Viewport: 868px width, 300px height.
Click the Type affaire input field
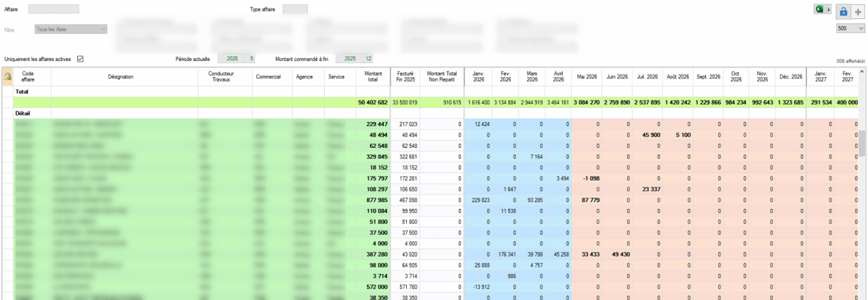(295, 10)
